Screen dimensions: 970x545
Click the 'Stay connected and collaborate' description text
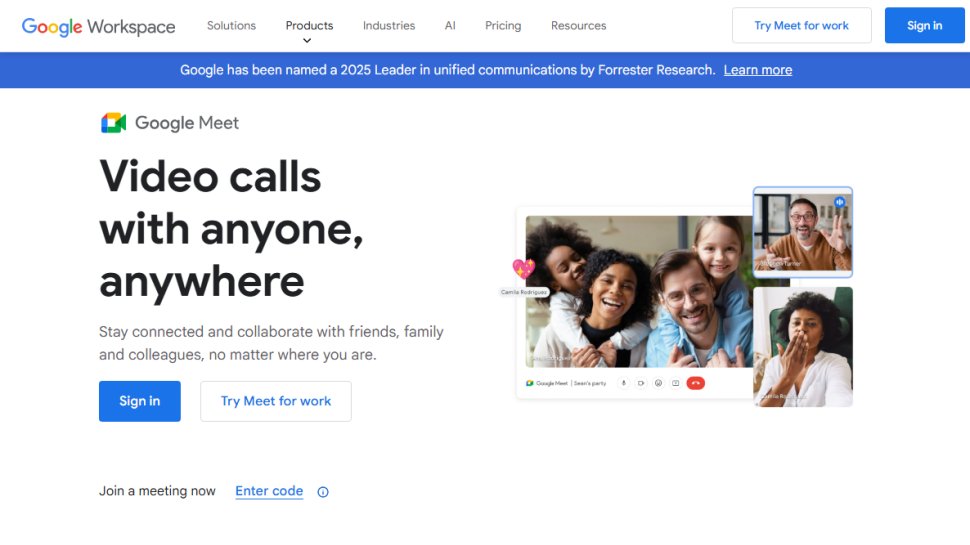tap(271, 343)
